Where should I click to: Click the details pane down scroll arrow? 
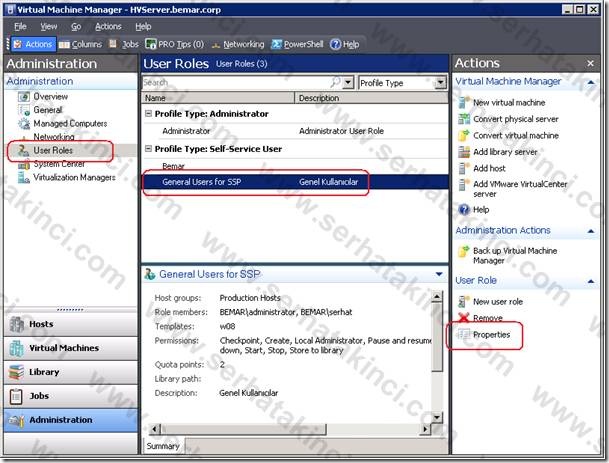point(437,417)
